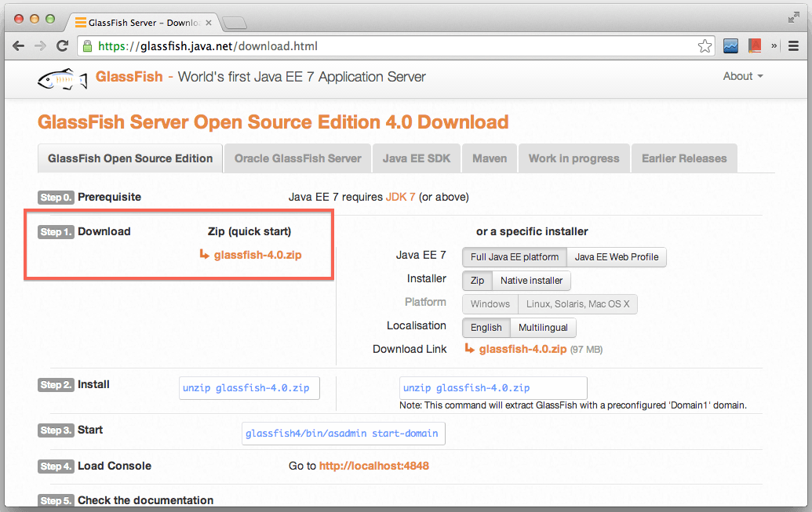Choose the Full Java EE platform option

point(514,257)
